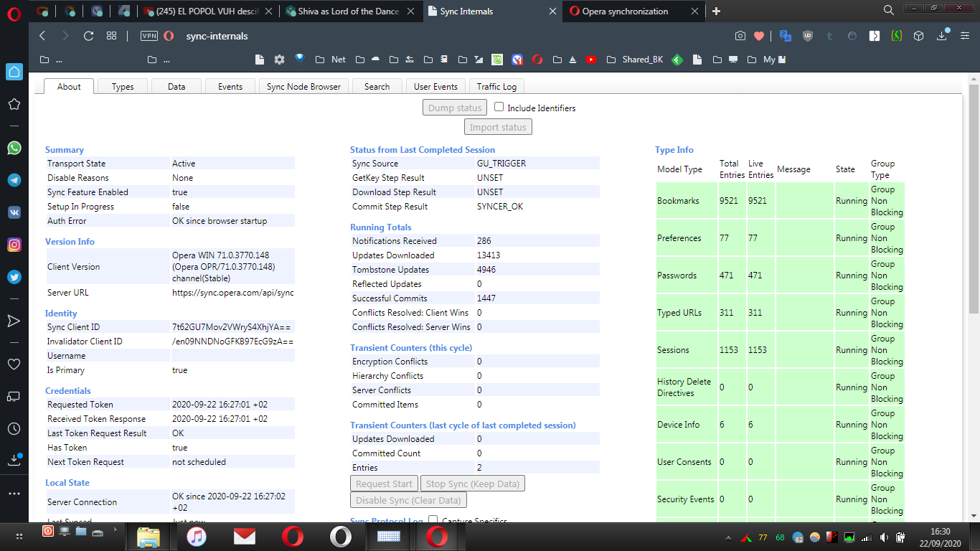Click the VPN badge in address bar
This screenshot has height=551, width=980.
pos(149,36)
